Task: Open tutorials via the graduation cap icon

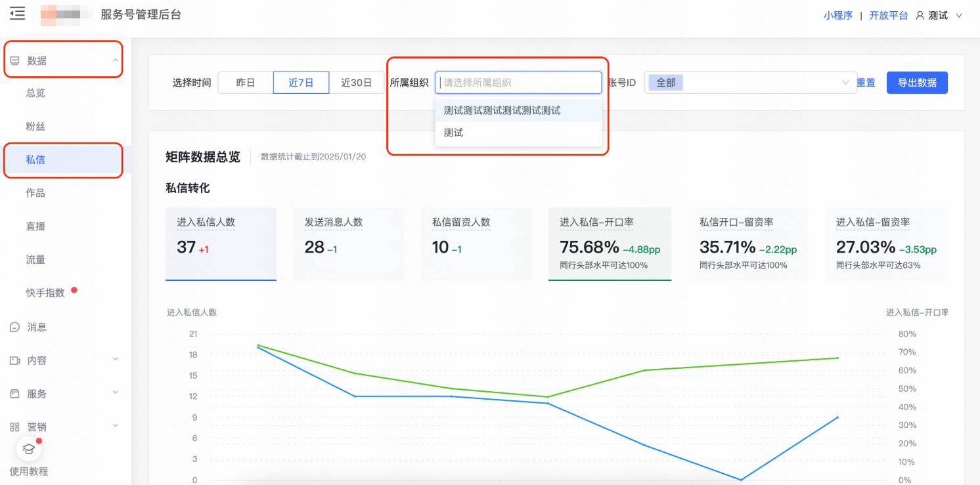Action: [x=28, y=449]
